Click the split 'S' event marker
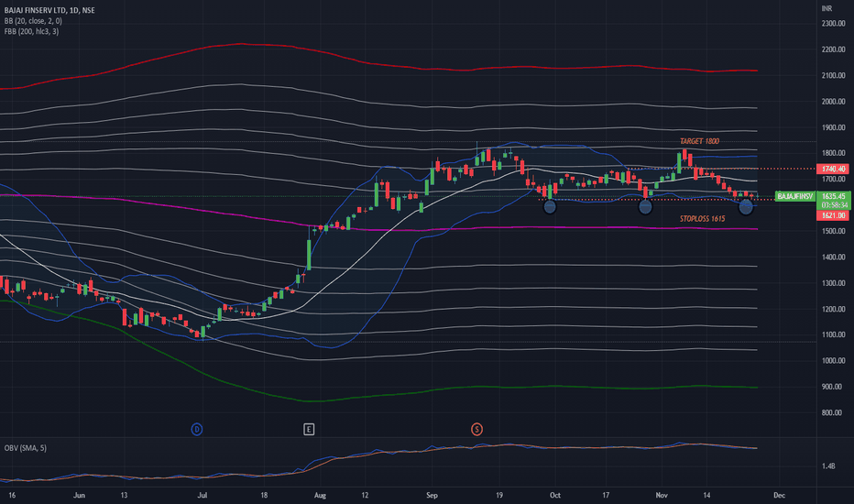Screen dimensions: 854x504 tap(476, 430)
